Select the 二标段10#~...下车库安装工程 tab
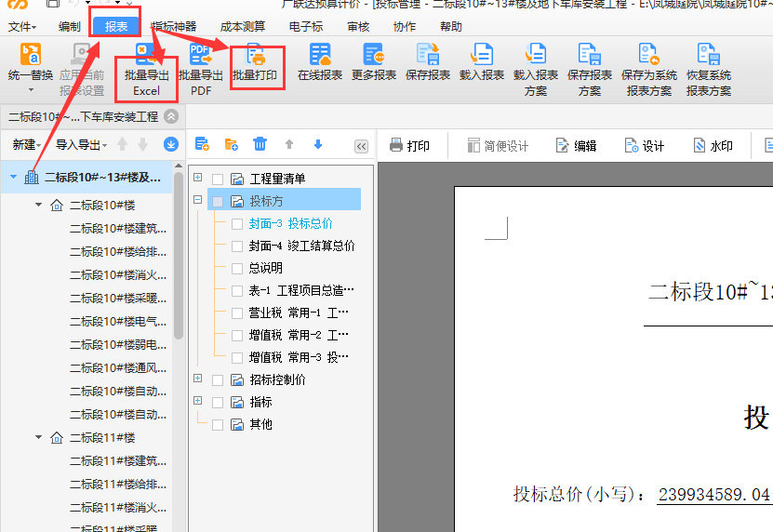Image resolution: width=773 pixels, height=532 pixels. 83,117
